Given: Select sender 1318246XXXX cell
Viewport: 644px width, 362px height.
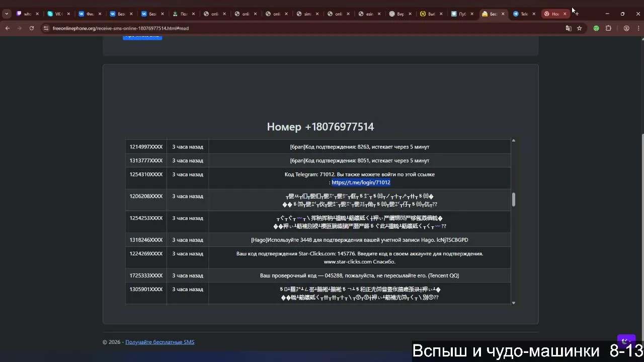Looking at the screenshot, I should click(146, 240).
